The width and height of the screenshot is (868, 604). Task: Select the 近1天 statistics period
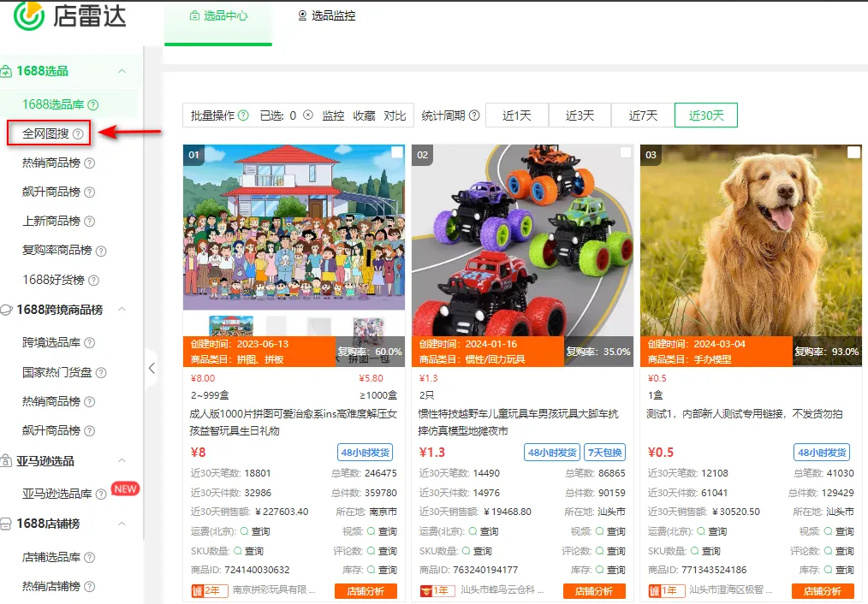(517, 115)
